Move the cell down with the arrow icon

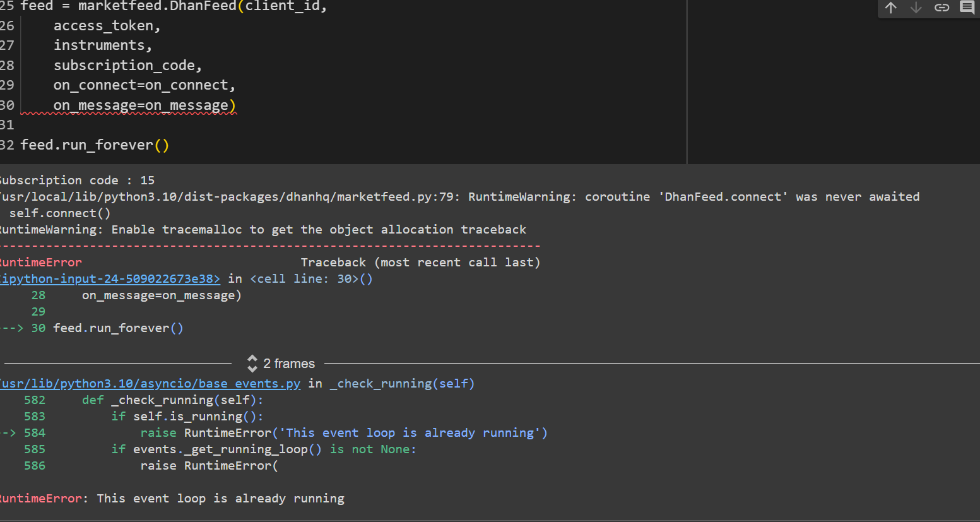[916, 8]
